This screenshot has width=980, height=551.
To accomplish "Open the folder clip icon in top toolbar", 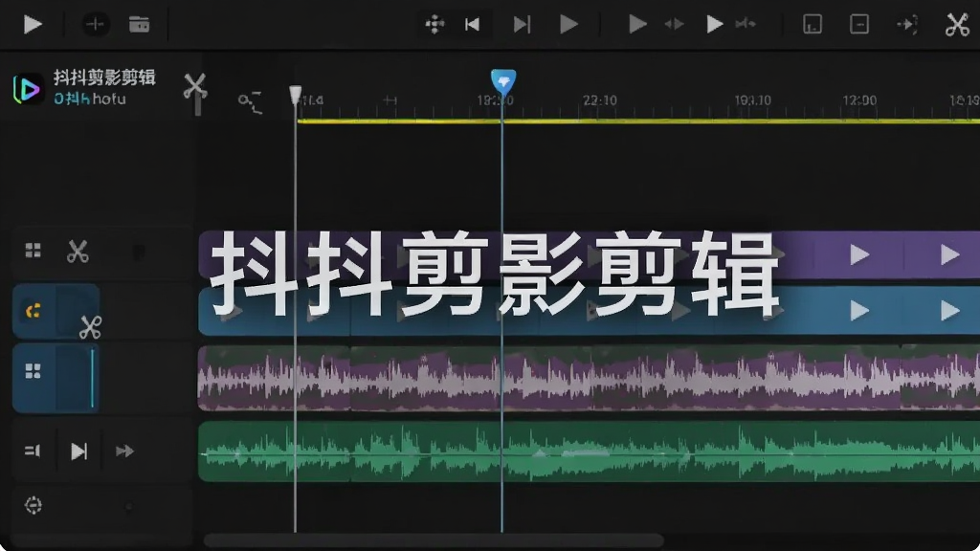I will click(x=140, y=24).
